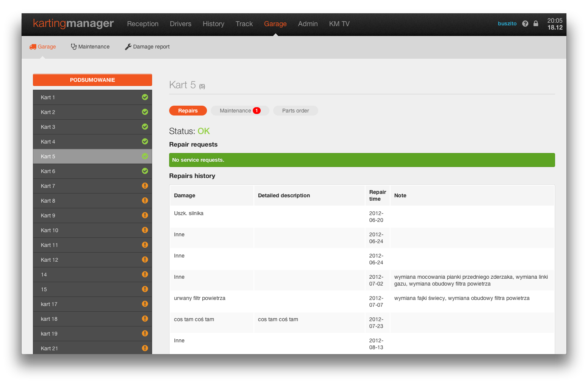This screenshot has width=588, height=384.
Task: Click green check status of Kart 1
Action: tap(145, 97)
